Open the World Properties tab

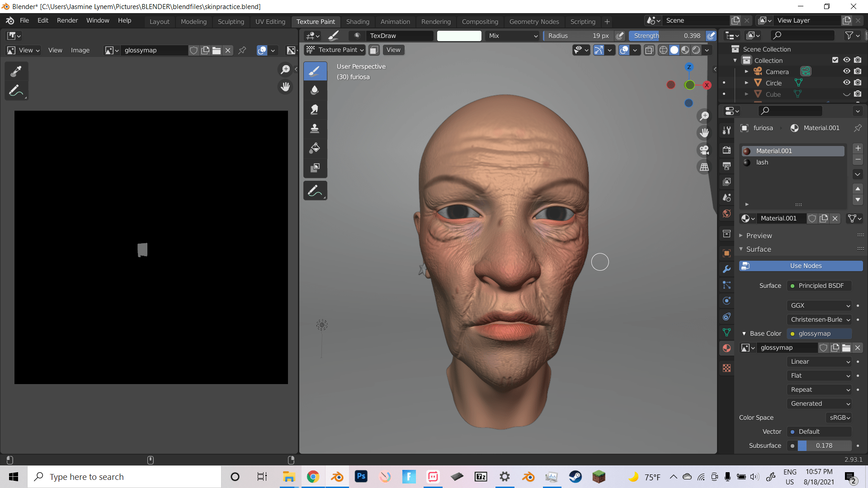click(726, 214)
